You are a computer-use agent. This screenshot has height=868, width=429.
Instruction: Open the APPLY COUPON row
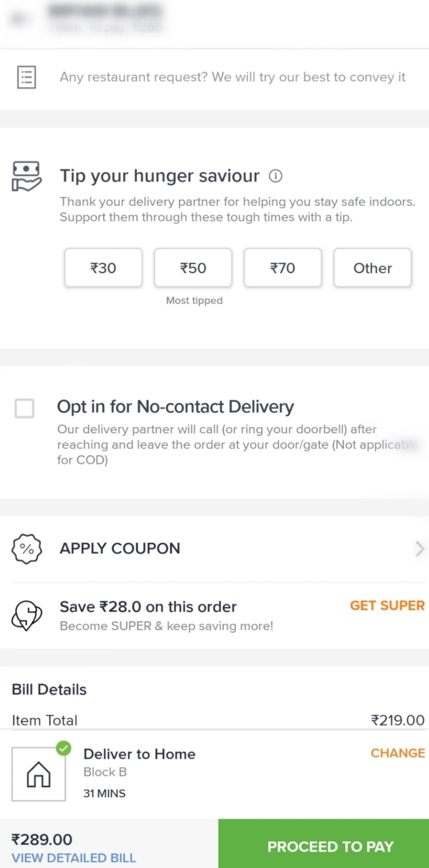click(120, 549)
